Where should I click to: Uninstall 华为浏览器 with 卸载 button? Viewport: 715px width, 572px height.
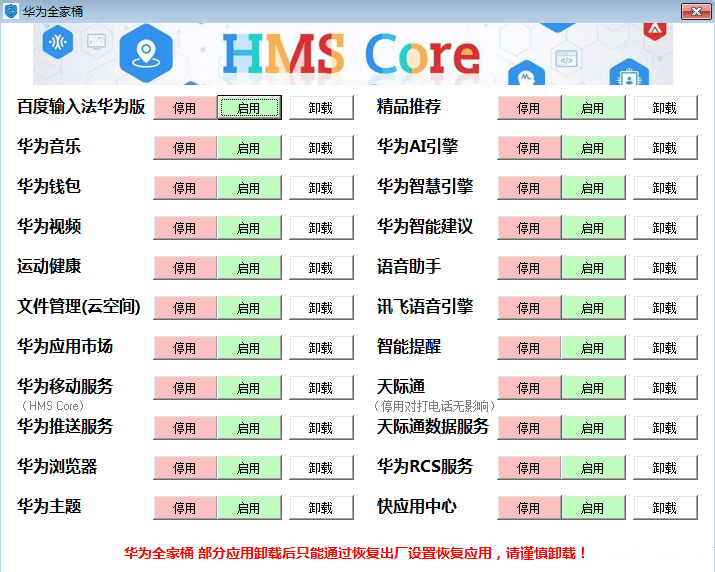click(321, 468)
